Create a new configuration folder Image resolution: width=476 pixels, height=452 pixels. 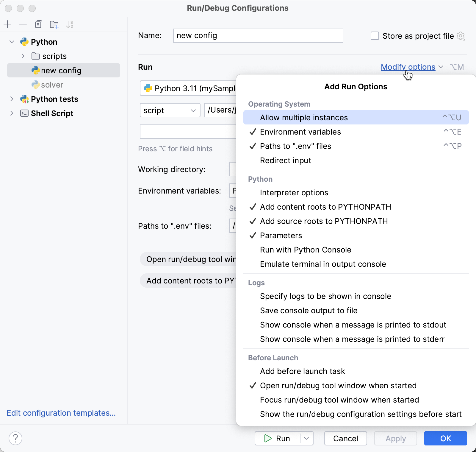(54, 24)
